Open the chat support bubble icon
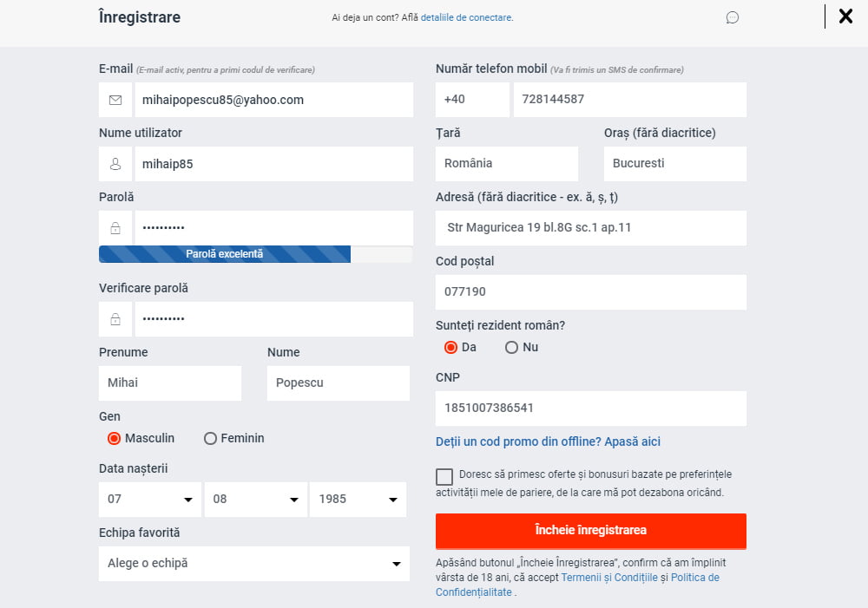868x608 pixels. click(732, 17)
